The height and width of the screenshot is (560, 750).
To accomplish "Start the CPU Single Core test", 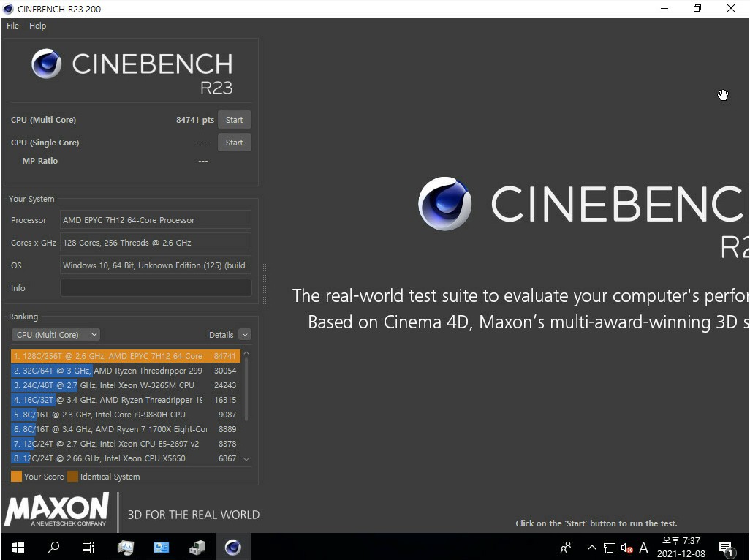I will point(235,142).
